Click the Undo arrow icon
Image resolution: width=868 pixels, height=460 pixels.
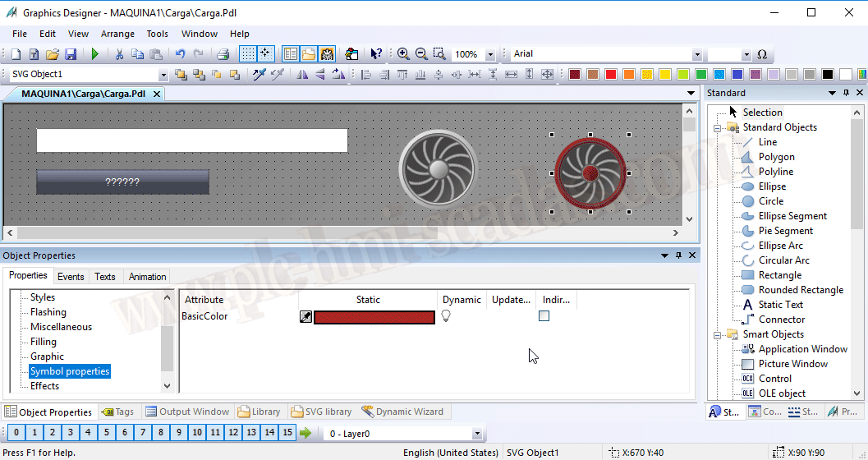[180, 54]
